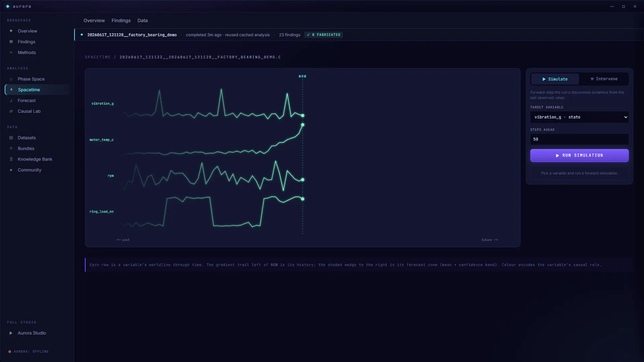Click the Bundles diamond icon
This screenshot has width=644, height=362.
[11, 148]
